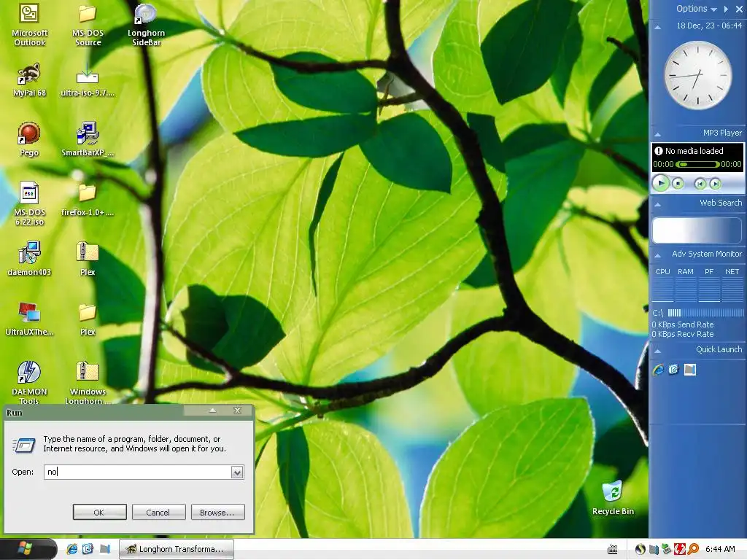Open the firefox-1.0+ folder

pos(88,200)
